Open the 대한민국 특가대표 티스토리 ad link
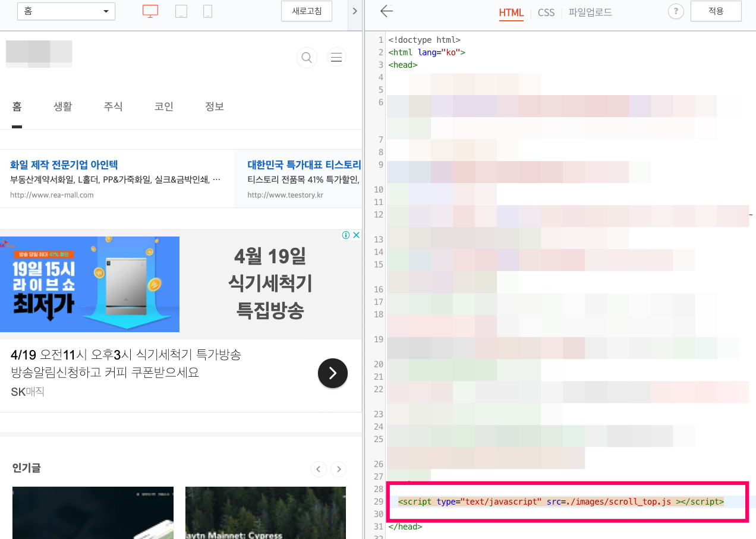Screen dimensions: 756x539 pos(304,165)
